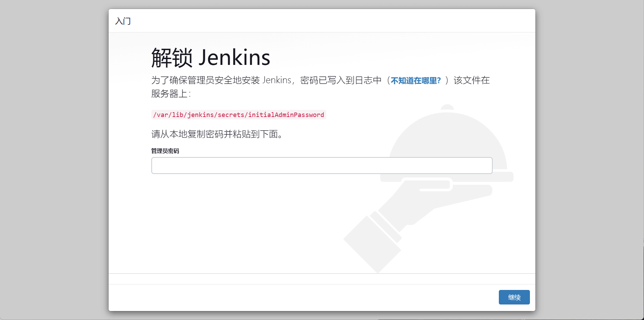The width and height of the screenshot is (644, 320).
Task: Click the 解锁 Jenkins heading
Action: (211, 58)
